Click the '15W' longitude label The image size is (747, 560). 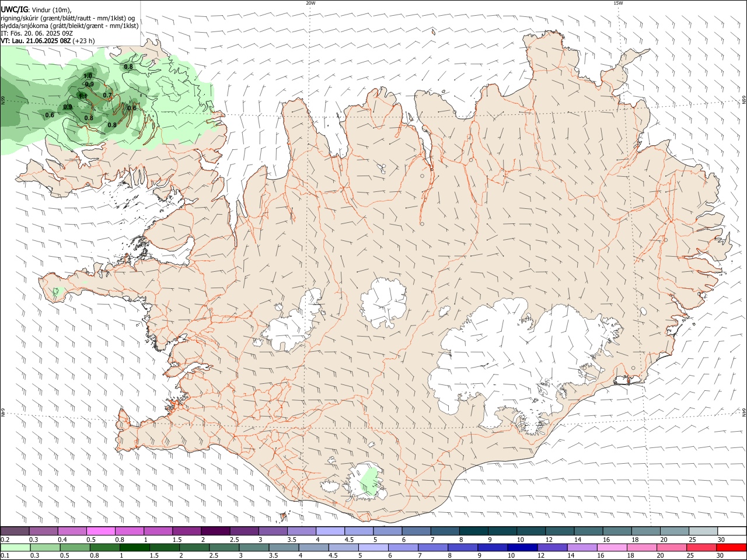pos(618,3)
